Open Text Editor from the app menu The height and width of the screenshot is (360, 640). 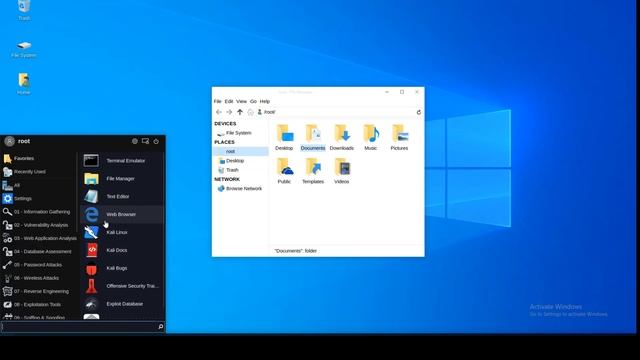point(122,196)
